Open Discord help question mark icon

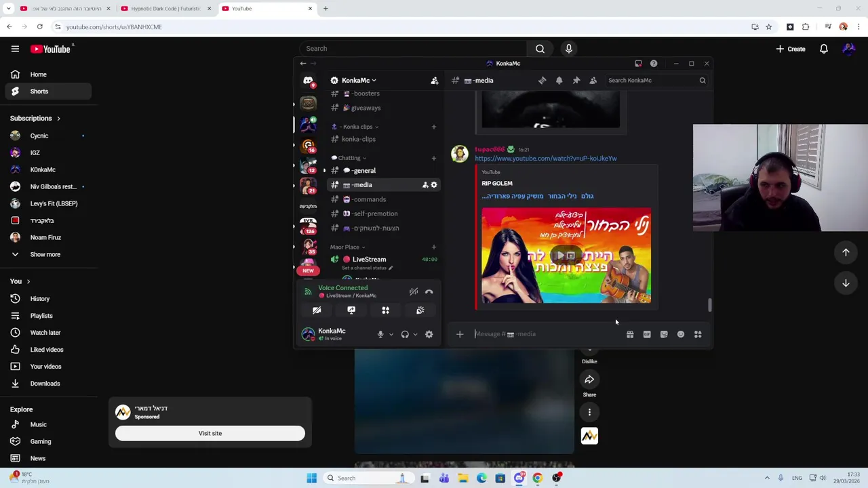tap(654, 64)
